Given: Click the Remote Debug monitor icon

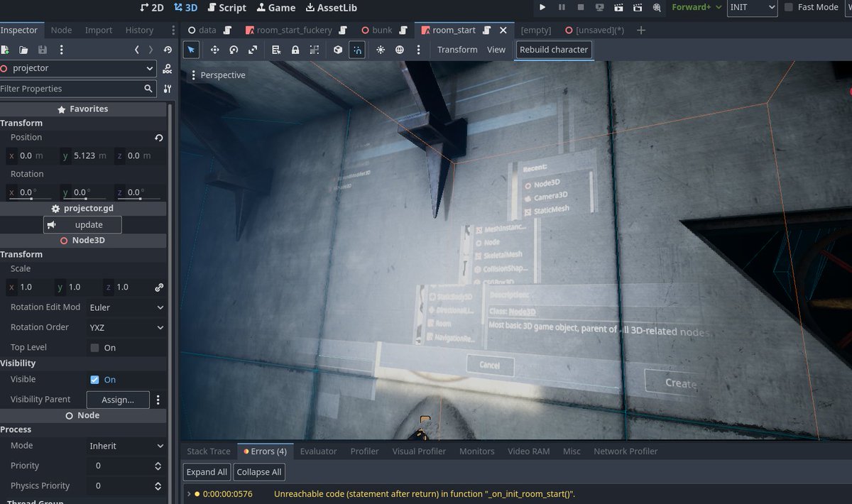Looking at the screenshot, I should point(600,7).
